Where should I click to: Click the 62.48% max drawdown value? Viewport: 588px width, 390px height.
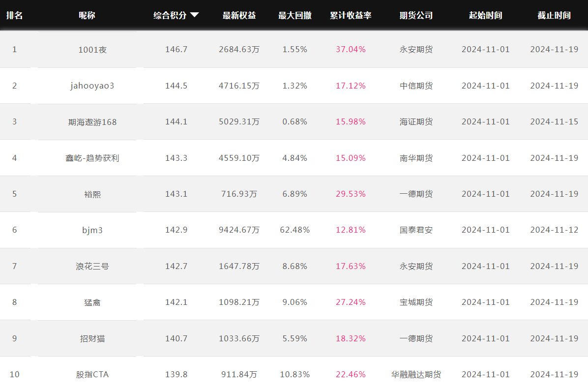tap(295, 230)
